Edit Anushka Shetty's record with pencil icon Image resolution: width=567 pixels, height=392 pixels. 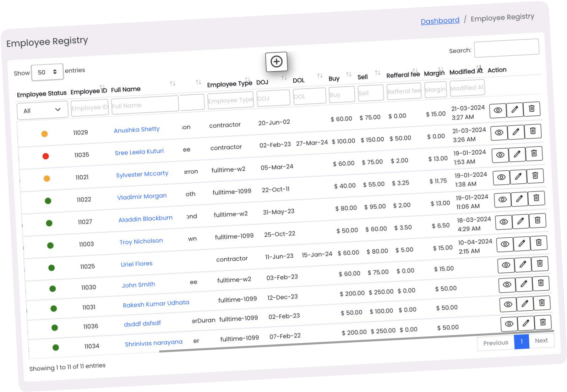[x=514, y=110]
